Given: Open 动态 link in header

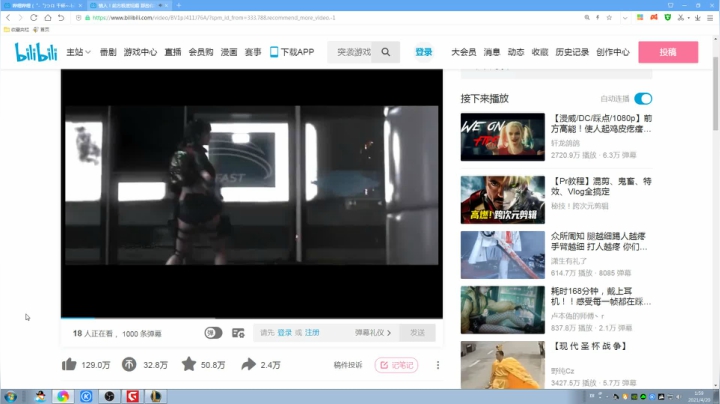Looking at the screenshot, I should click(x=516, y=52).
